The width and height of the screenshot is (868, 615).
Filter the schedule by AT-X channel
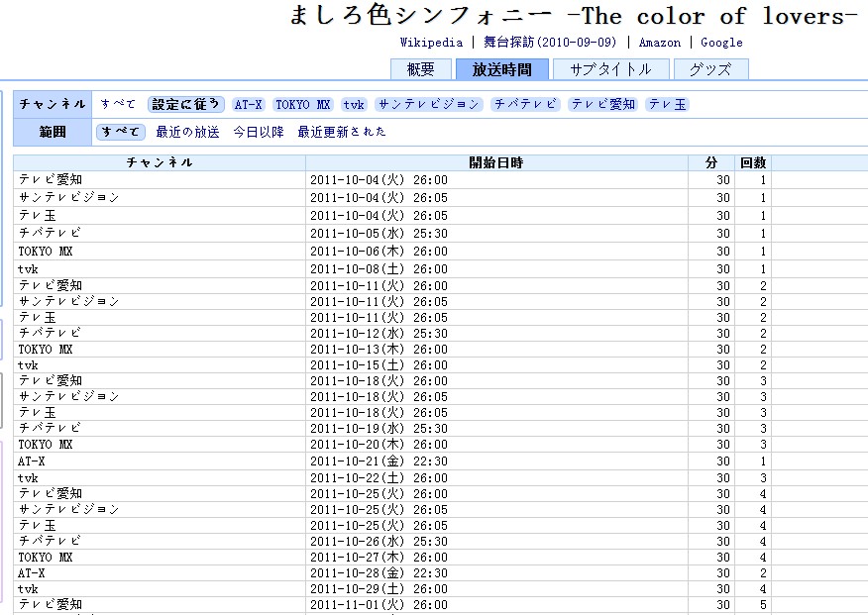[248, 105]
